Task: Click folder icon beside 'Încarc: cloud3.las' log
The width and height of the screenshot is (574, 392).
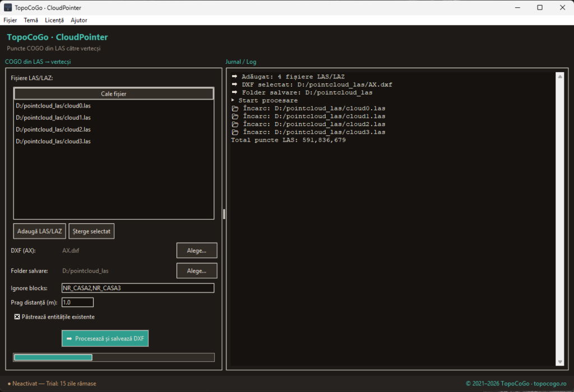Action: 235,132
